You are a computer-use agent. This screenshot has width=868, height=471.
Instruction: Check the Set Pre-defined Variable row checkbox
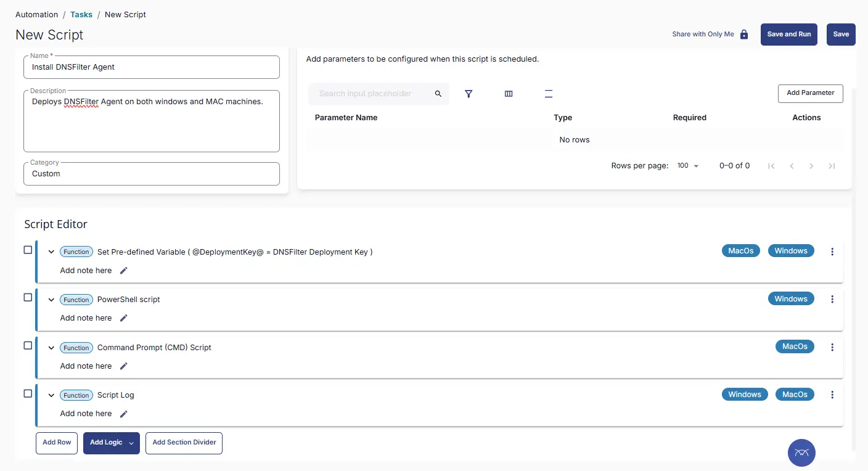coord(28,250)
